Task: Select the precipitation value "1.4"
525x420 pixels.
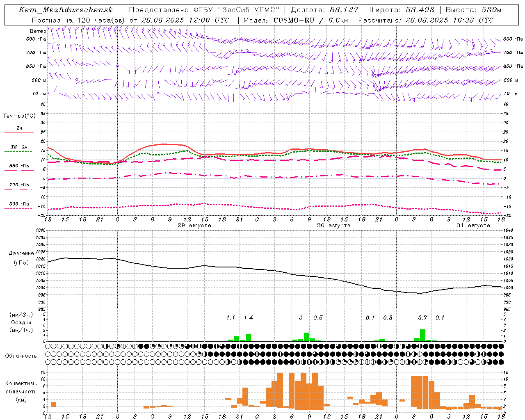Action: pos(248,317)
